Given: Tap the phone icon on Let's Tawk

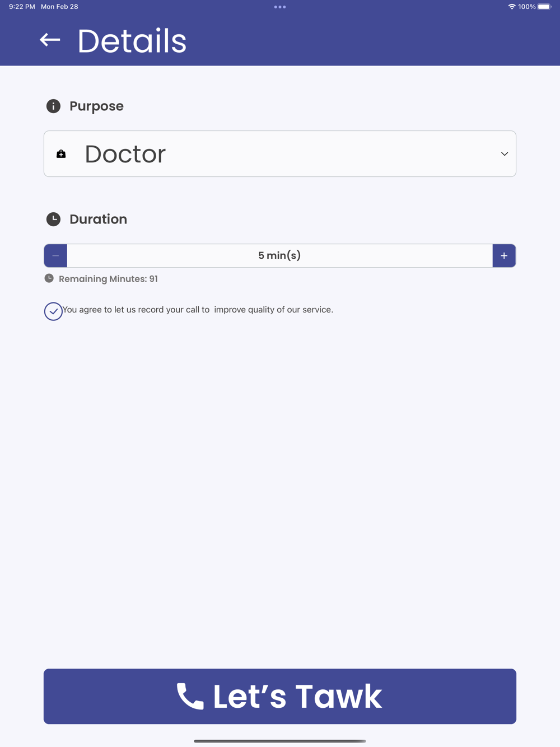Looking at the screenshot, I should pos(190,696).
